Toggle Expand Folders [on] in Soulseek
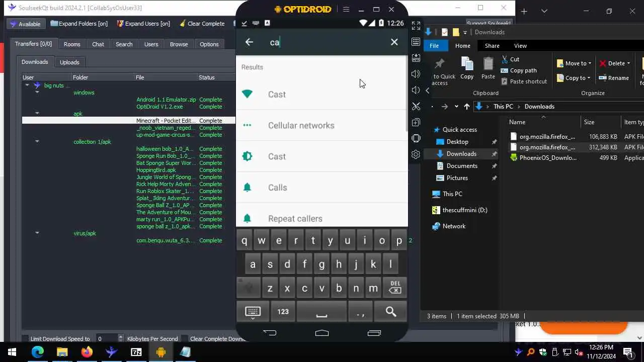Viewport: 644px width, 362px height. pyautogui.click(x=79, y=24)
